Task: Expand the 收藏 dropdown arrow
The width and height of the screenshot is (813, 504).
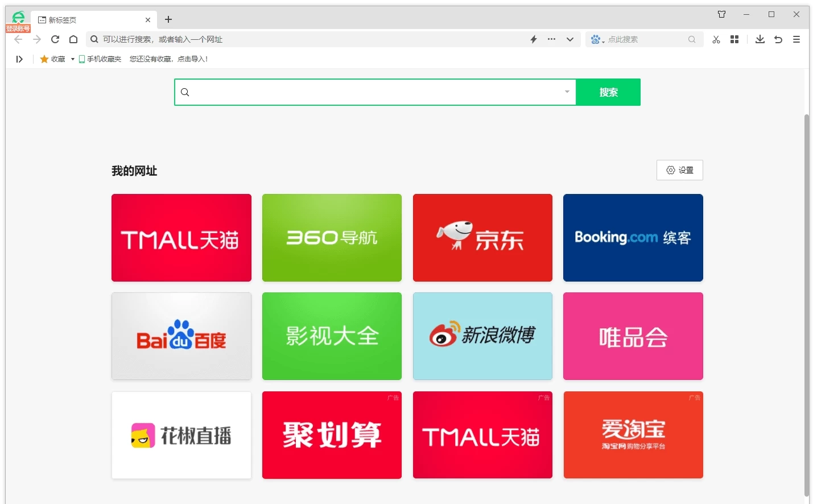Action: [72, 59]
